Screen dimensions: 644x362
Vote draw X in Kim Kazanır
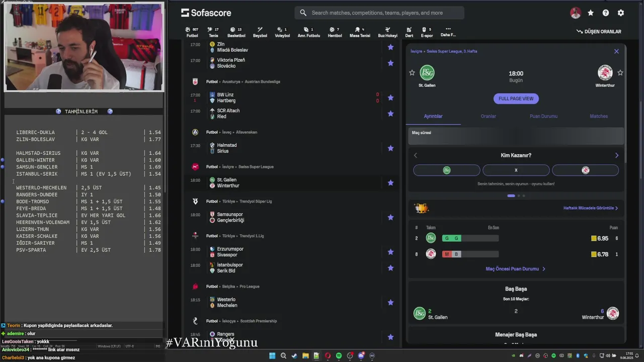click(x=516, y=170)
